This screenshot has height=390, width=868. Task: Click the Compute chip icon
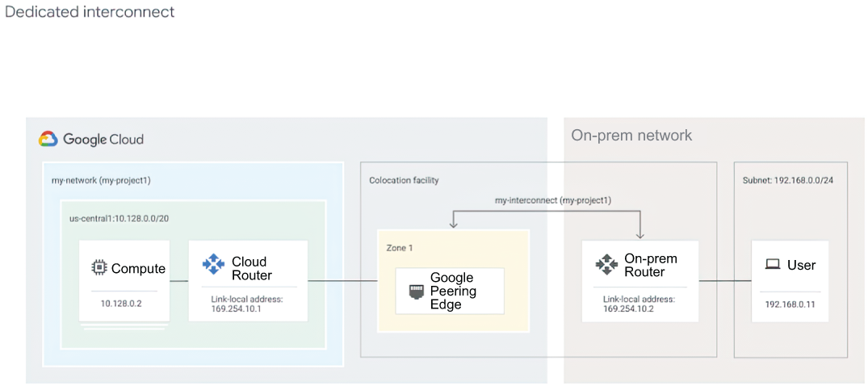click(x=99, y=268)
